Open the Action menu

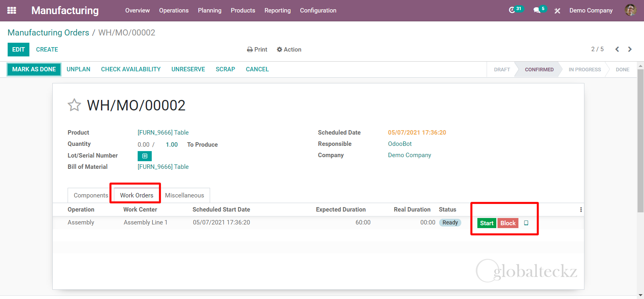pos(289,50)
